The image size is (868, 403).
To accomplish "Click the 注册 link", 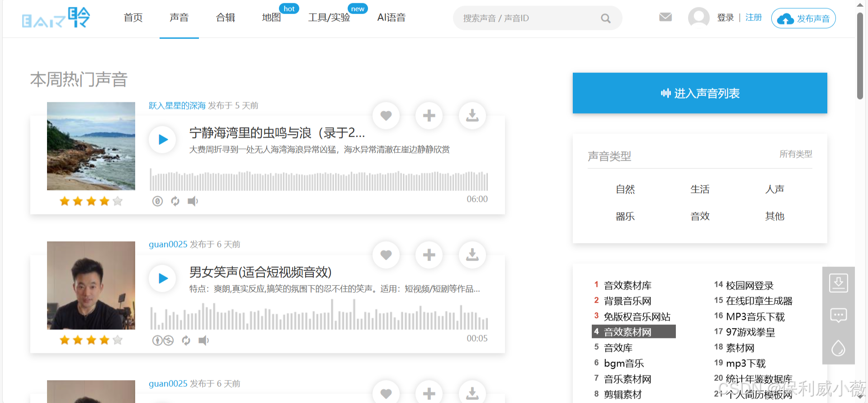I will pyautogui.click(x=754, y=18).
